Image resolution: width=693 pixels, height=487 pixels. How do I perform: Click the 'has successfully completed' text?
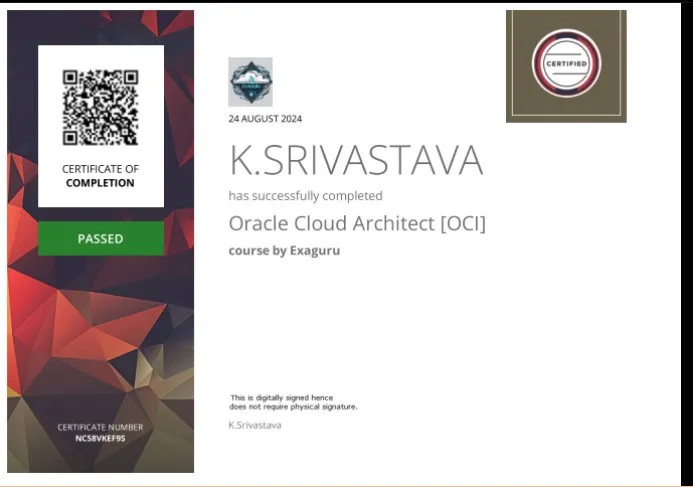pyautogui.click(x=305, y=196)
